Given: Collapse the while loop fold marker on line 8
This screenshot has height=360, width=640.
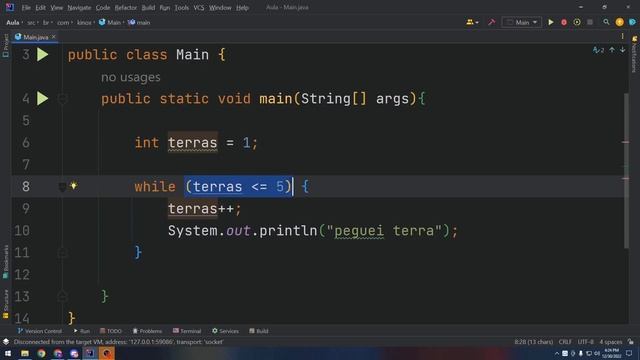Looking at the screenshot, I should click(x=62, y=187).
